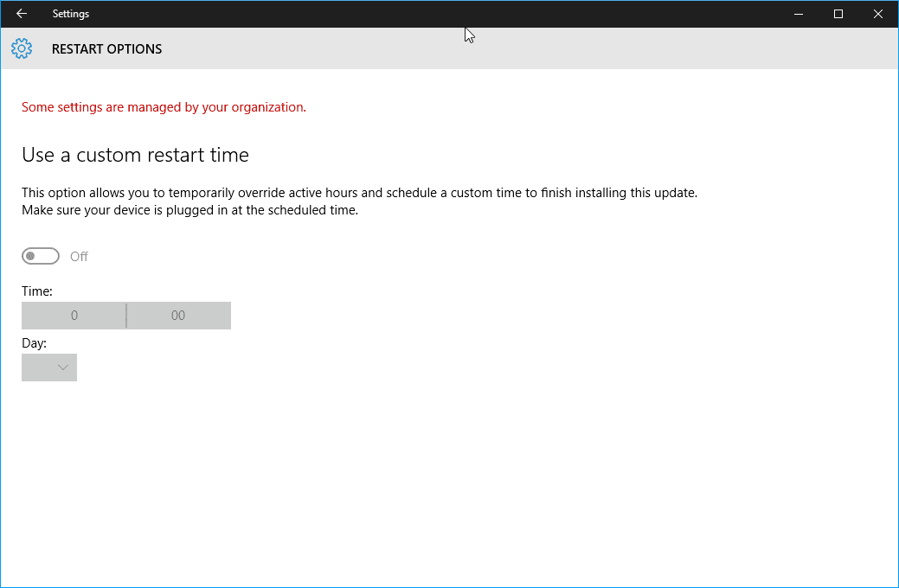Viewport: 899px width, 588px height.
Task: Click the 'Use a custom restart time' heading
Action: (135, 155)
